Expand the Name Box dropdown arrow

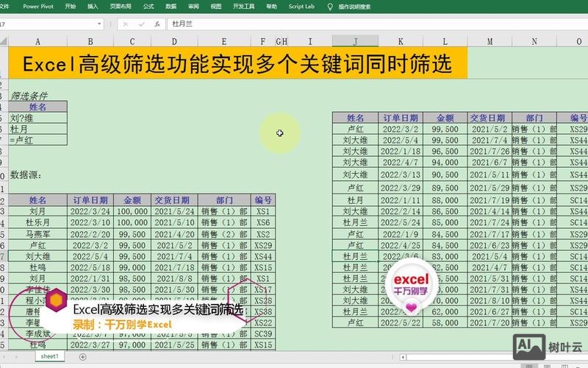pyautogui.click(x=99, y=24)
